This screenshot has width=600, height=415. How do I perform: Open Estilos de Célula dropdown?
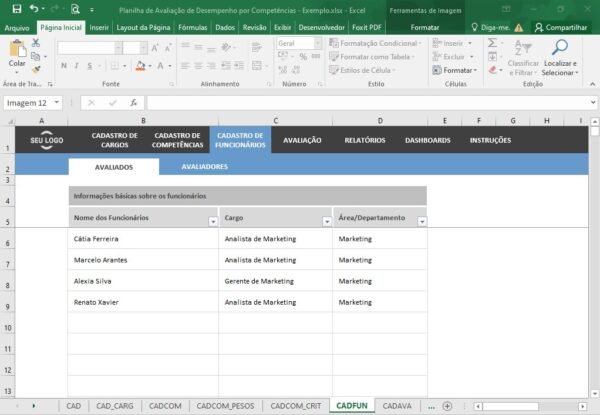pyautogui.click(x=362, y=70)
